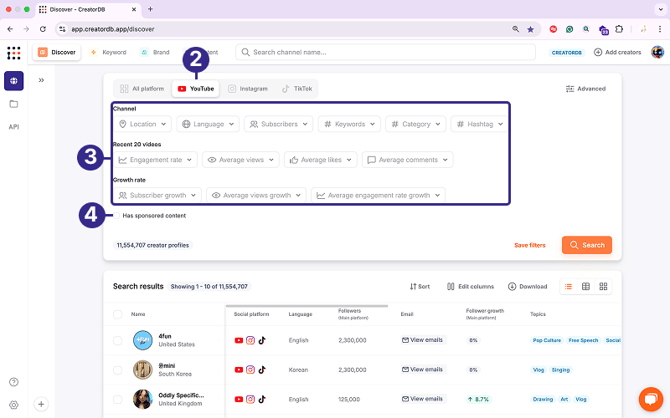This screenshot has height=418, width=670.
Task: Tick the select-all checkbox beside Name
Action: (x=118, y=315)
